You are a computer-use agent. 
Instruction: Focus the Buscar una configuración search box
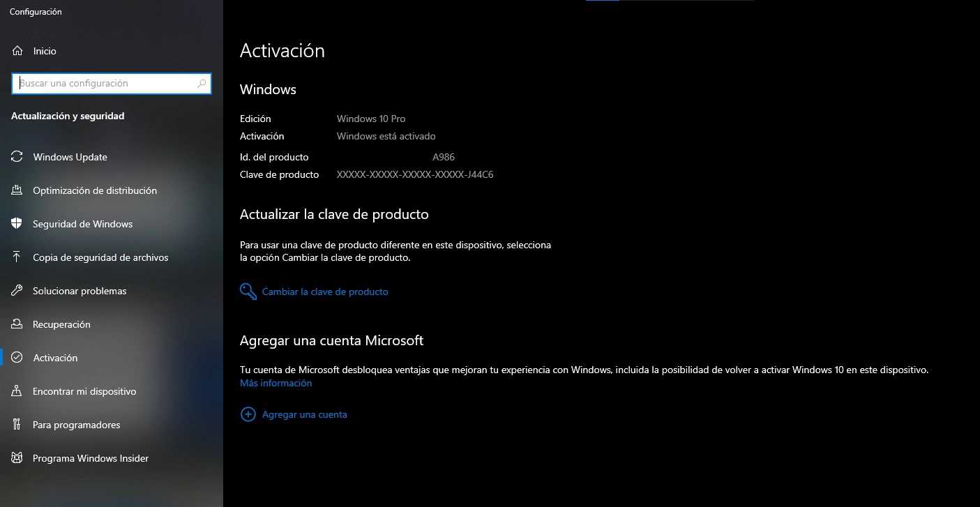pos(112,83)
